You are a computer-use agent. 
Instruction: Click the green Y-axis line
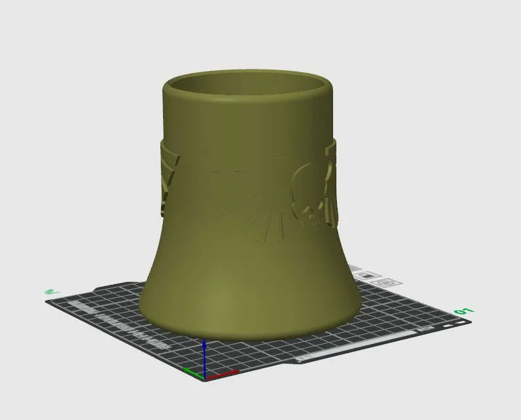(194, 373)
